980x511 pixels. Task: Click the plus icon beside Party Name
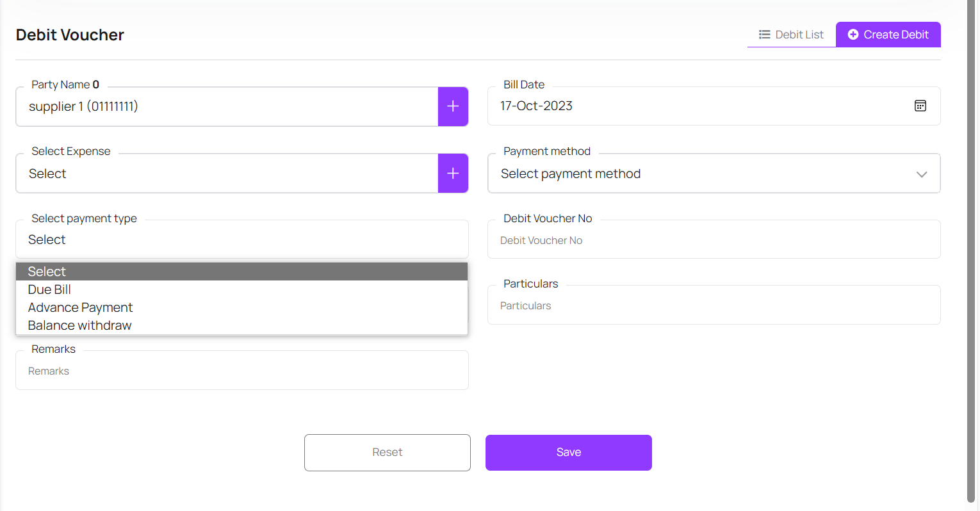453,106
